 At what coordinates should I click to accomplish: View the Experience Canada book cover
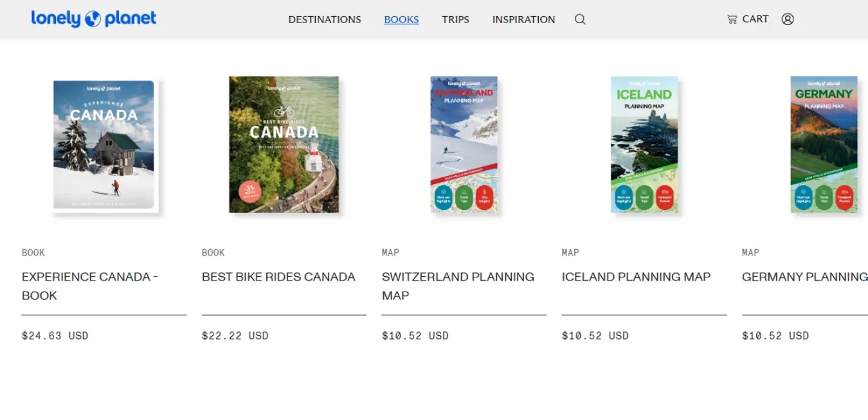click(x=105, y=146)
